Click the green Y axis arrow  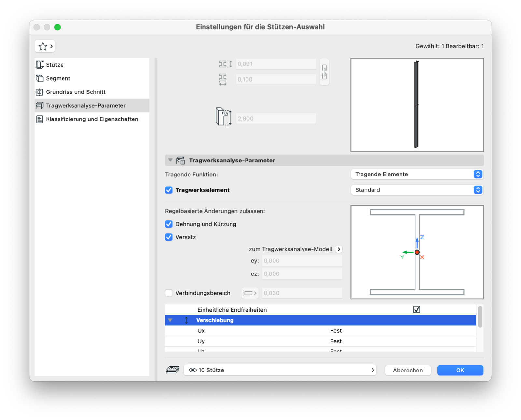(x=408, y=252)
